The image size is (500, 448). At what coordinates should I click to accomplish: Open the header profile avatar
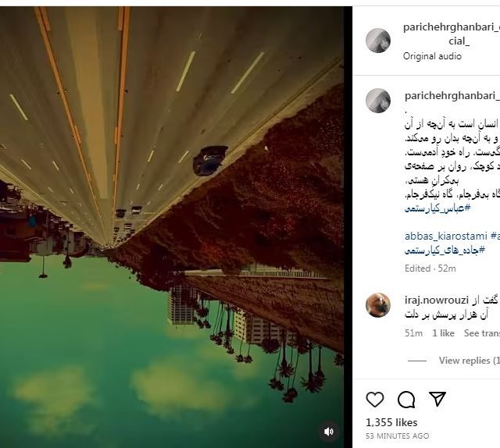click(378, 41)
